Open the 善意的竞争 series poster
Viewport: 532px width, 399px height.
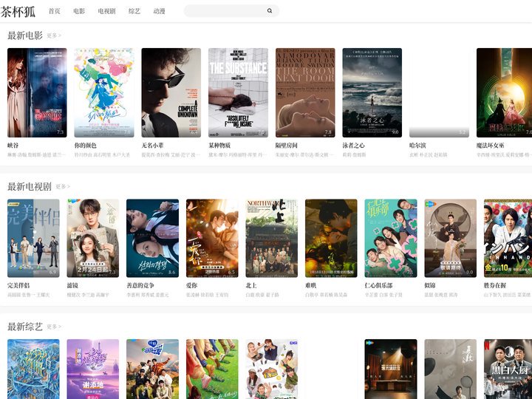pyautogui.click(x=153, y=238)
